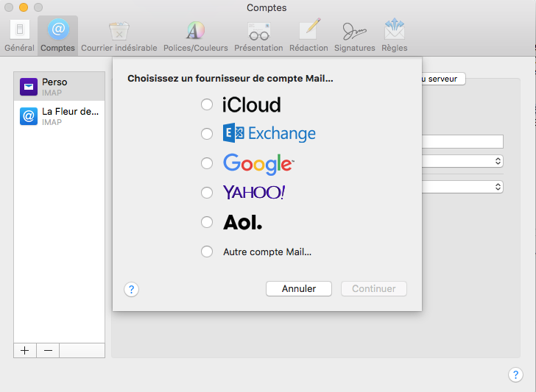The width and height of the screenshot is (536, 392).
Task: Open help in provider dialog
Action: click(132, 289)
